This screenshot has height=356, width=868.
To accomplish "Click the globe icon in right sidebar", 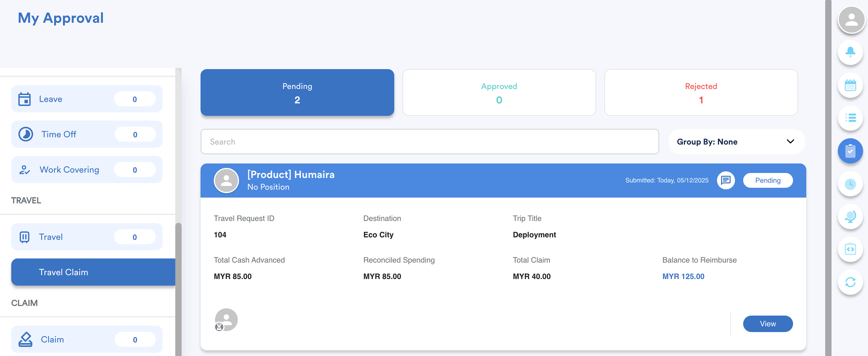I will [x=850, y=216].
